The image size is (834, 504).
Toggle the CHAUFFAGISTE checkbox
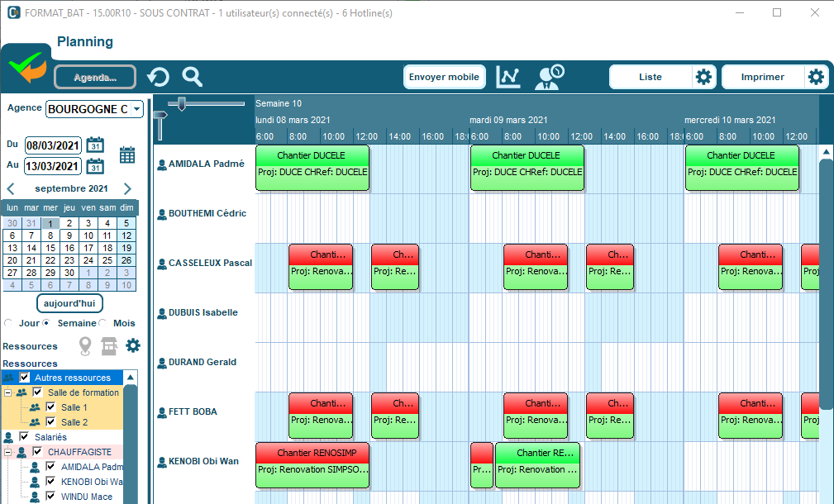point(37,451)
